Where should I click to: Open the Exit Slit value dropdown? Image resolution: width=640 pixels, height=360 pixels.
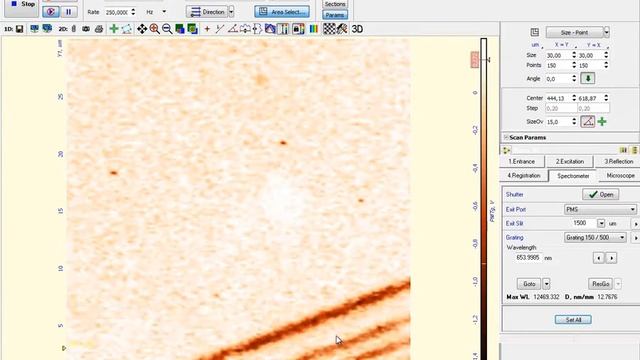[x=601, y=223]
